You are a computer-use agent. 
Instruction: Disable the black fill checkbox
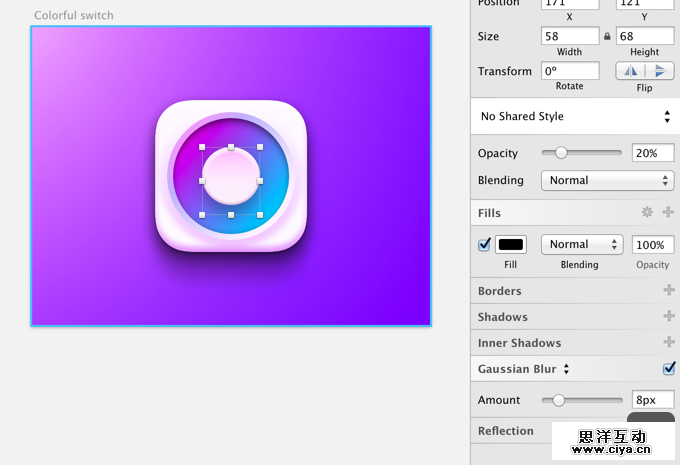pyautogui.click(x=485, y=245)
